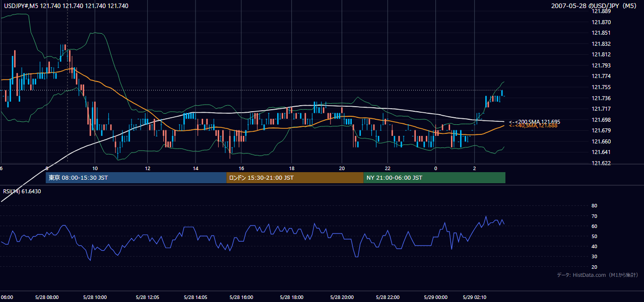This screenshot has height=302, width=644.
Task: Select the NY 21:00-06:00 JST session bar
Action: [434, 178]
